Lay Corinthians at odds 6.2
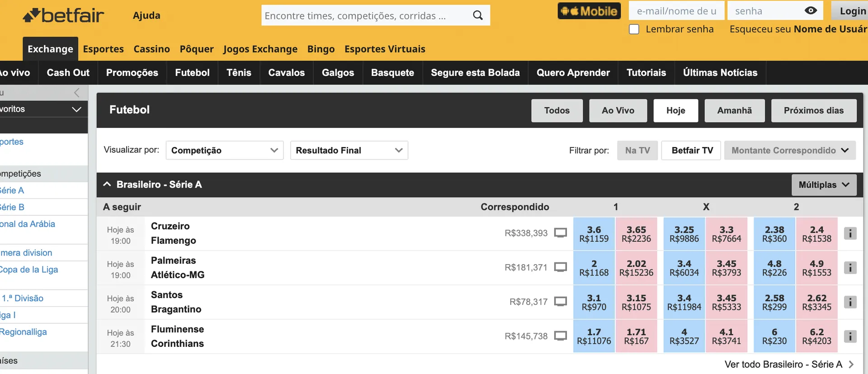Viewport: 868px width, 374px height. pos(816,336)
